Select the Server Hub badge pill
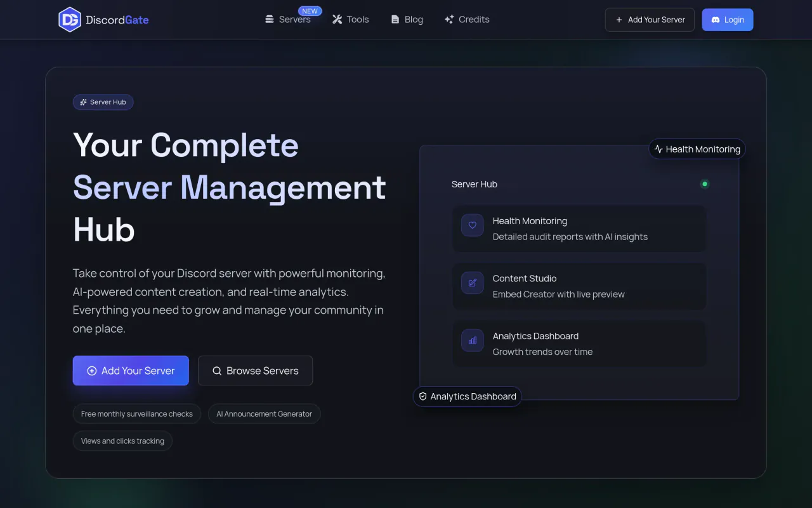This screenshot has height=508, width=812. click(103, 102)
